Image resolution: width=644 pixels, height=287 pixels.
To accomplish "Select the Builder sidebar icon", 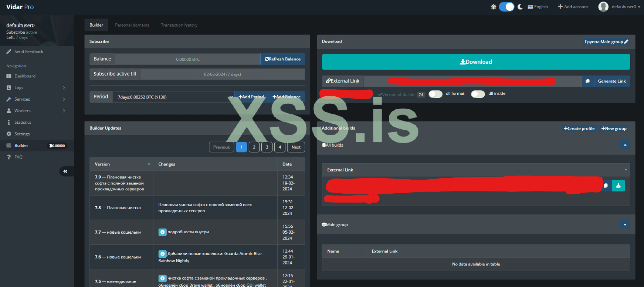I will coord(9,146).
